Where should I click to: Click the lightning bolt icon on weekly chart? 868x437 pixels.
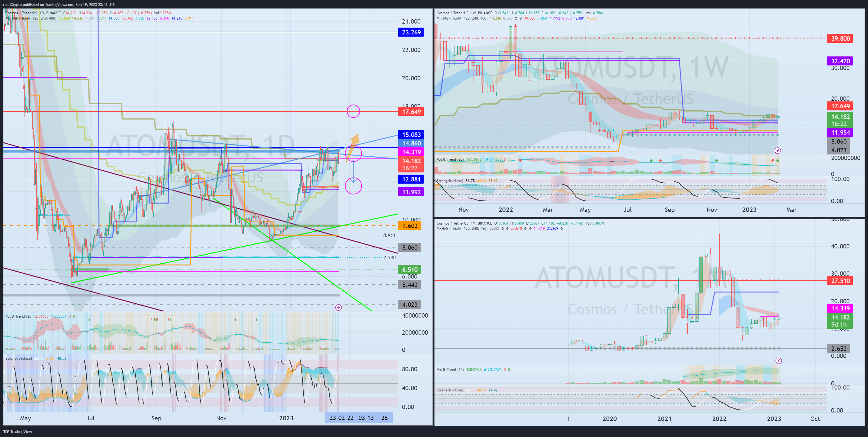[x=778, y=150]
